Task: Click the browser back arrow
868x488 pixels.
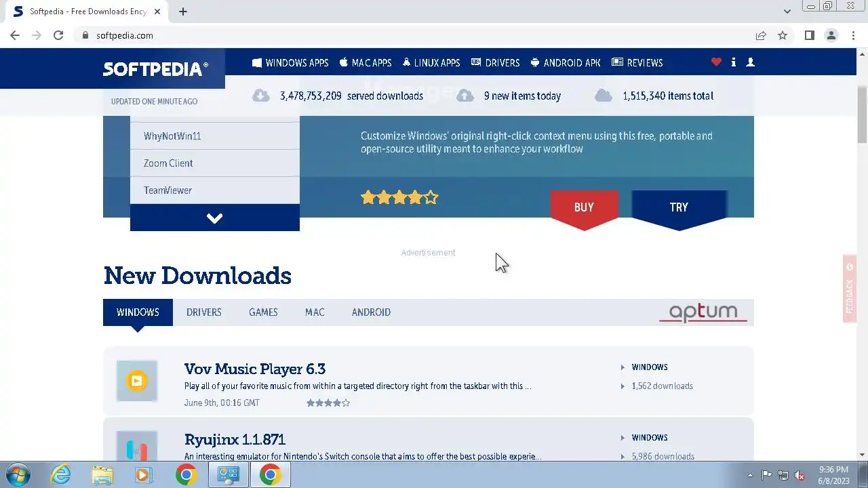Action: tap(15, 35)
